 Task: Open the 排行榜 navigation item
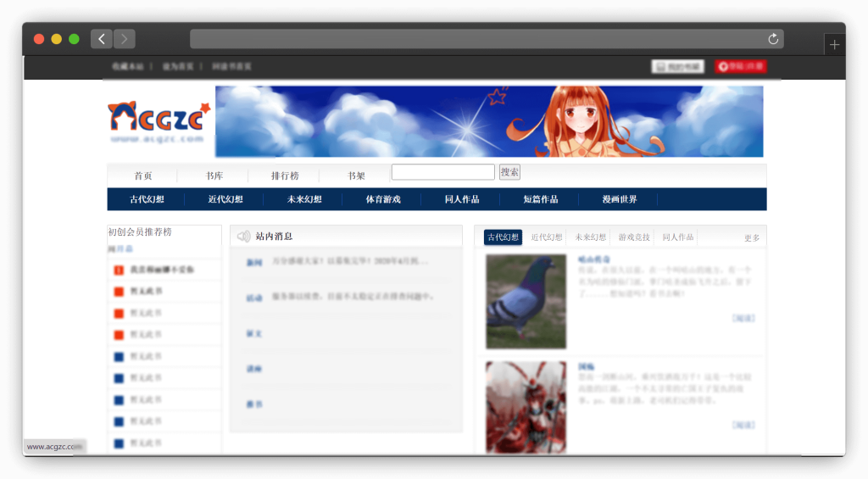[285, 175]
